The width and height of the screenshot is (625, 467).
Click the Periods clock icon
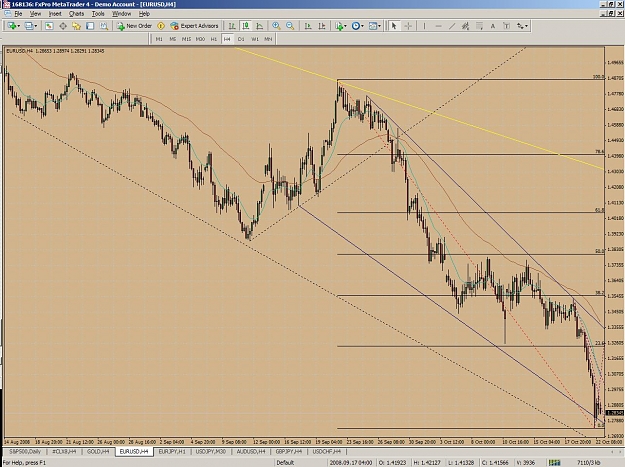pyautogui.click(x=356, y=26)
